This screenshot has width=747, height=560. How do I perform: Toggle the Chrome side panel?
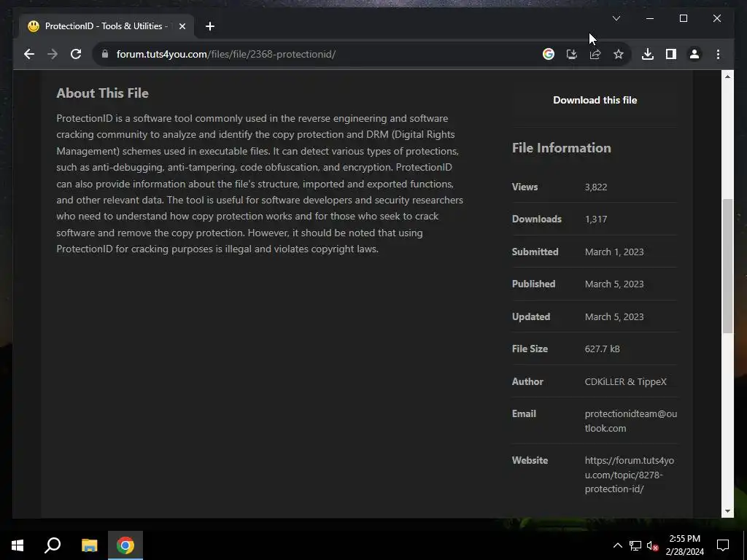(671, 54)
